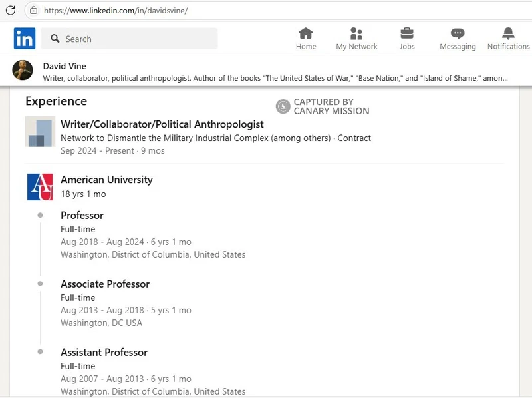Click the magnifier icon in Search
The height and width of the screenshot is (398, 532).
pyautogui.click(x=55, y=39)
